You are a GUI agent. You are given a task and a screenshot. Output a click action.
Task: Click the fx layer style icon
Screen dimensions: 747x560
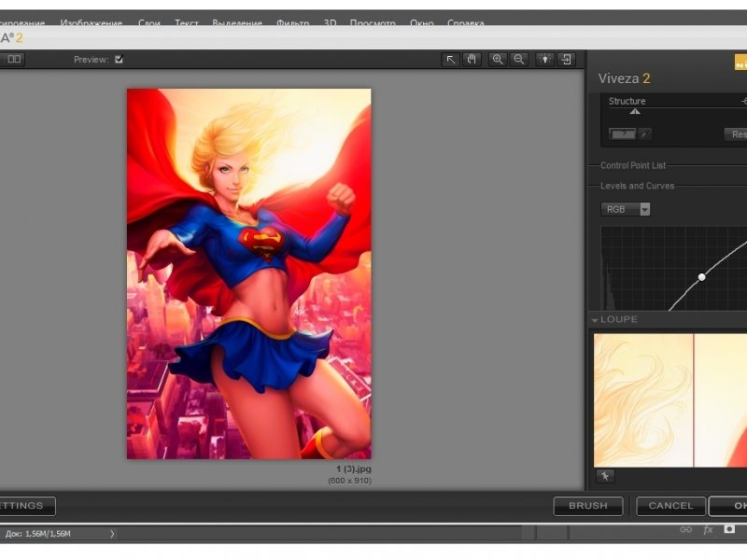pos(708,529)
